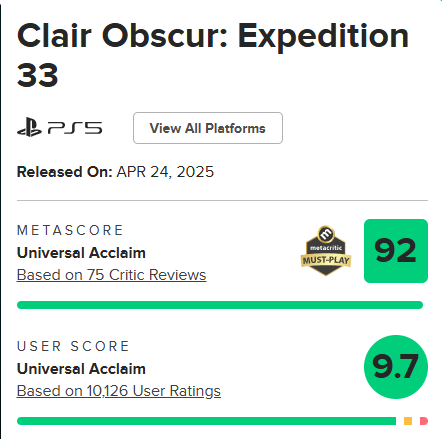Click the APR 24, 2025 release date
The image size is (442, 439).
[x=165, y=172]
